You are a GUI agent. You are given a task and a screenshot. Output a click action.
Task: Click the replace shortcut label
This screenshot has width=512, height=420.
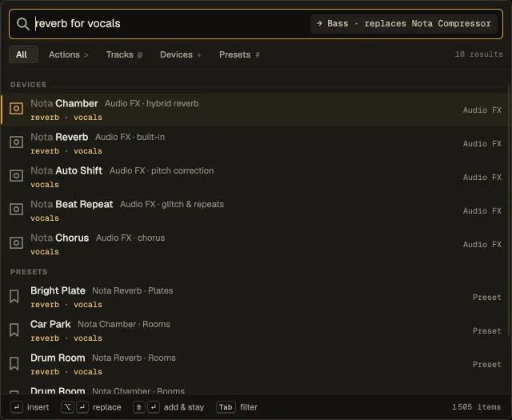(106, 407)
